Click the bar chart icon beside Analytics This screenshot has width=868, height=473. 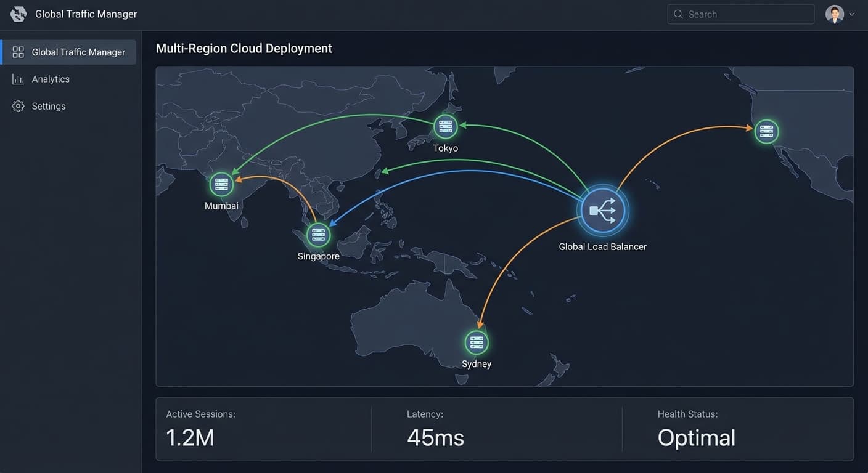click(x=18, y=79)
